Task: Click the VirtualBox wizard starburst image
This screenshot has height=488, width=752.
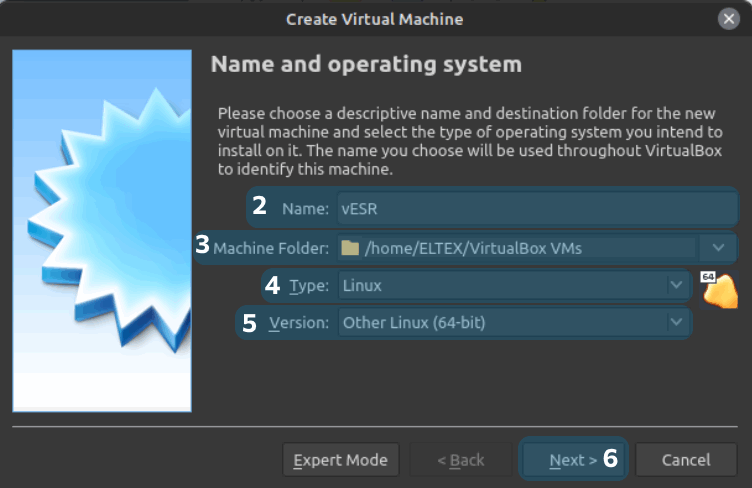Action: point(102,231)
